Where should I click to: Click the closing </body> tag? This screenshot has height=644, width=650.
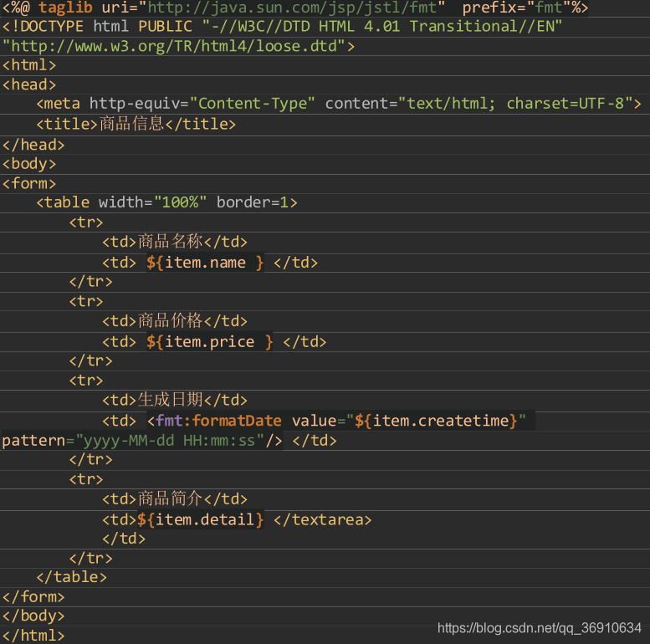pyautogui.click(x=33, y=616)
